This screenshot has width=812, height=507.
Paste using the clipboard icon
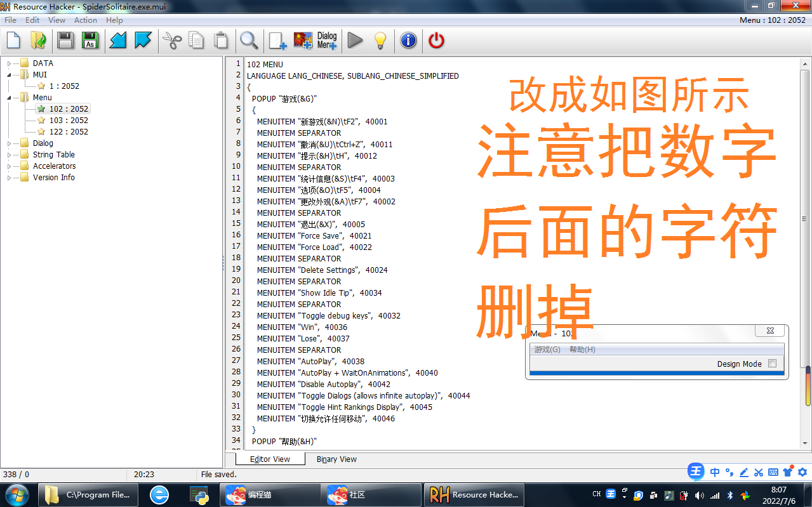220,41
